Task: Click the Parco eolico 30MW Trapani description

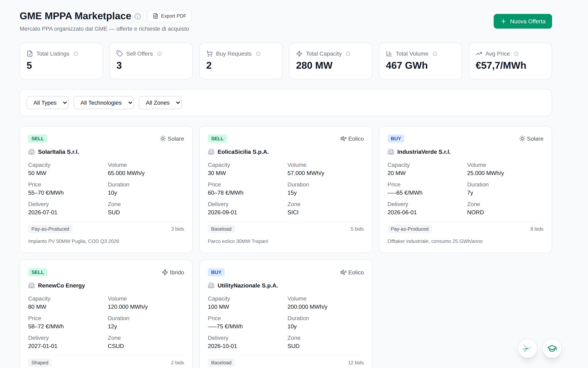Action: pos(238,241)
